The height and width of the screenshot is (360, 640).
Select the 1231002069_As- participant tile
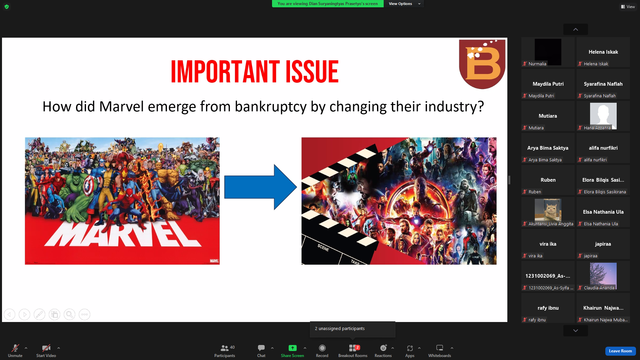(548, 276)
